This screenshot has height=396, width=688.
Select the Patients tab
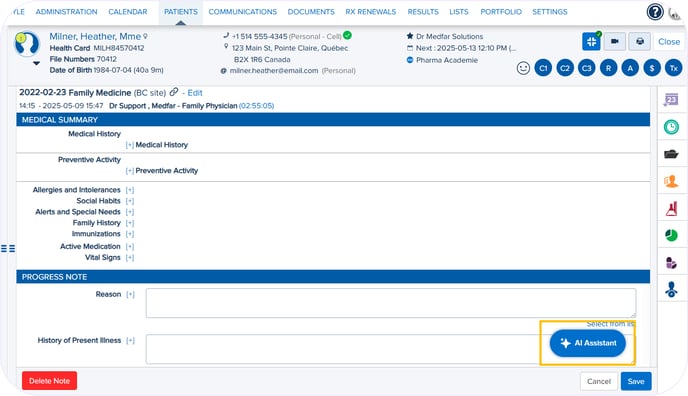[x=181, y=12]
